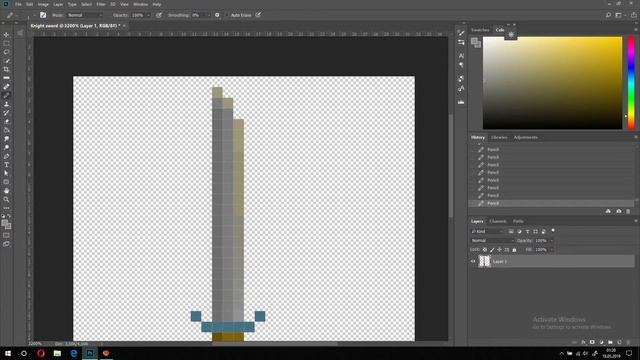Open Photoshop from the taskbar
640x360 pixels.
click(x=90, y=353)
